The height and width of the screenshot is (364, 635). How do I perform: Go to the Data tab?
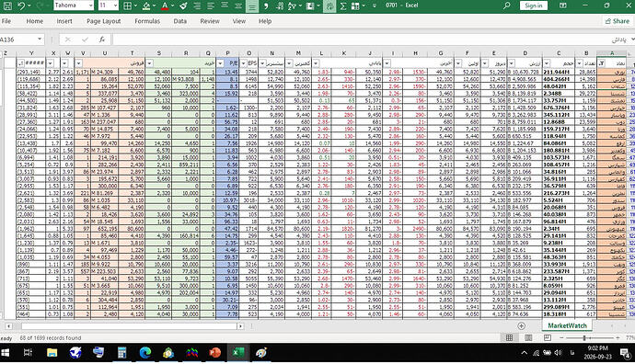point(180,21)
